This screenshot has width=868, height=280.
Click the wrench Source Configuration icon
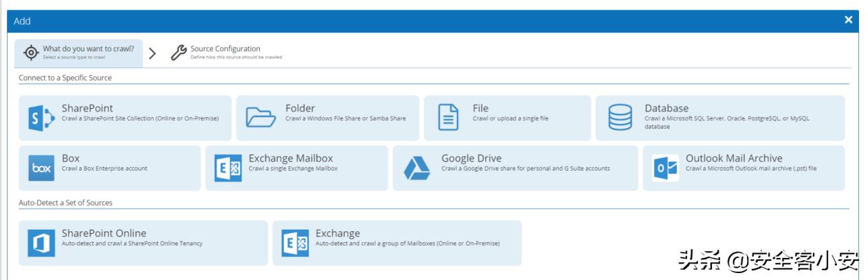(178, 52)
